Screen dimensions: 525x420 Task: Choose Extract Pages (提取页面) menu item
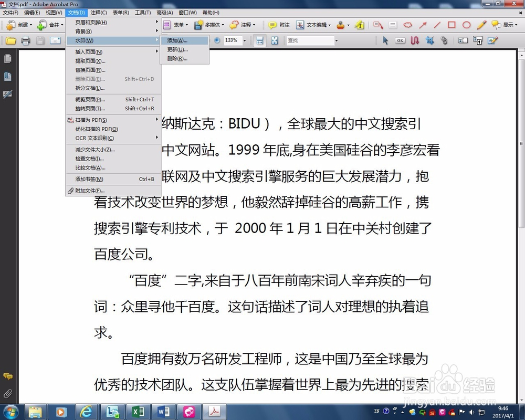coord(113,60)
